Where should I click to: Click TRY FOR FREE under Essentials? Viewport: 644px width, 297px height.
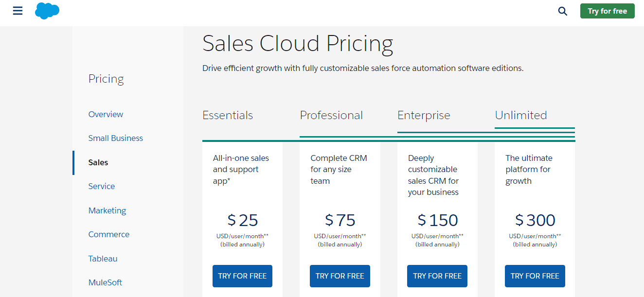pyautogui.click(x=242, y=276)
